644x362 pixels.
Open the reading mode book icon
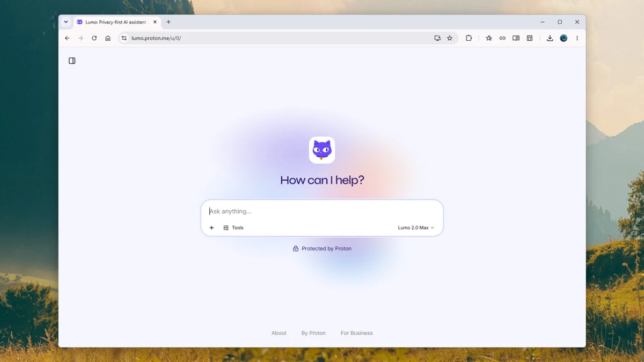(x=516, y=38)
